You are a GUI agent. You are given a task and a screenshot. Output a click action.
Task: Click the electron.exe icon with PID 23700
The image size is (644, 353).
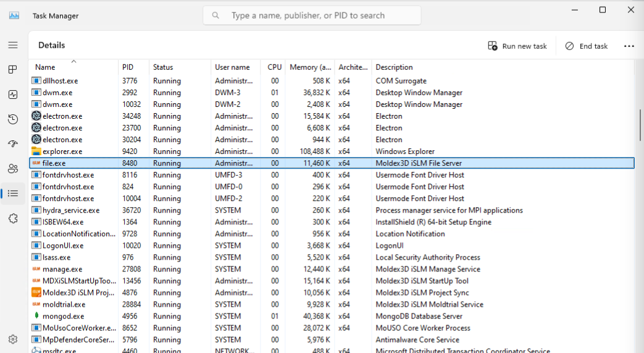(x=36, y=127)
